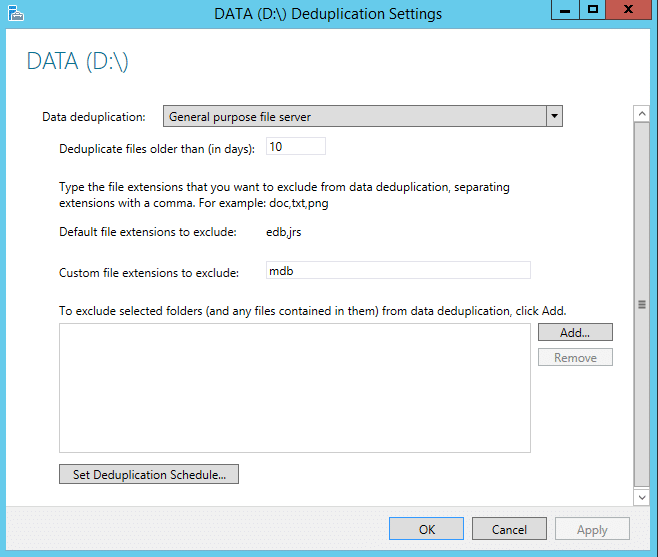
Task: Minimize the Deduplication Settings window
Action: pyautogui.click(x=565, y=10)
